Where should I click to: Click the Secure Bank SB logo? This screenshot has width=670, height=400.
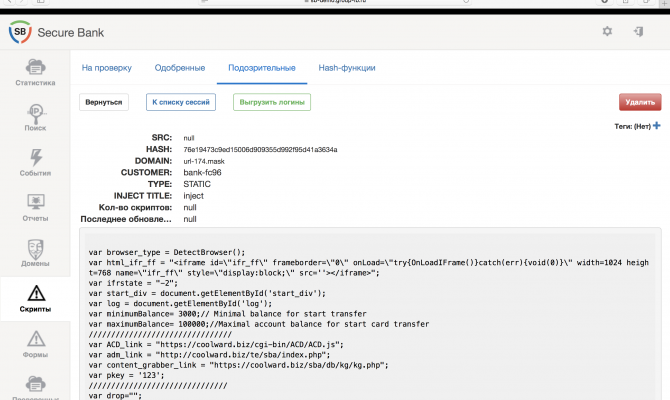tap(20, 32)
